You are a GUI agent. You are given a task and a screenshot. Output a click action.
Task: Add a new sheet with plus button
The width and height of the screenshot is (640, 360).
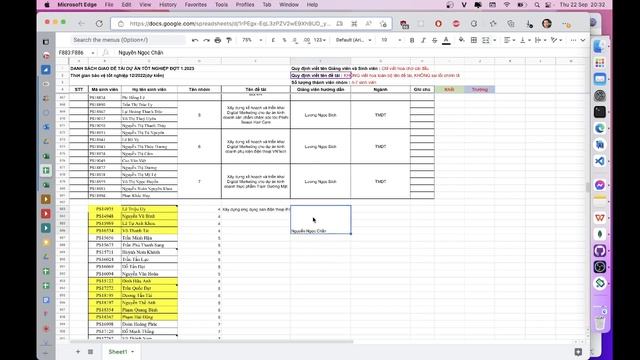click(78, 351)
